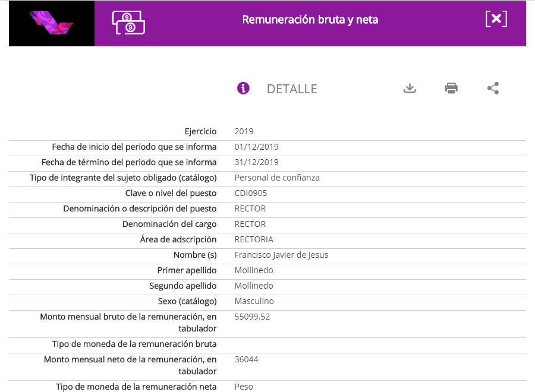Select the Ejercicio value 2019
This screenshot has height=392, width=535.
(x=244, y=132)
